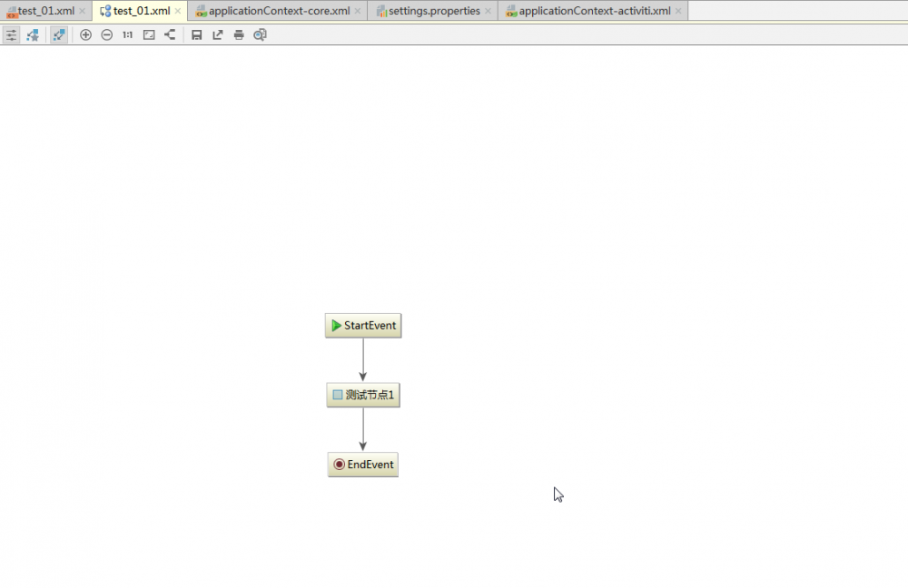Close settings.properties tab

488,11
